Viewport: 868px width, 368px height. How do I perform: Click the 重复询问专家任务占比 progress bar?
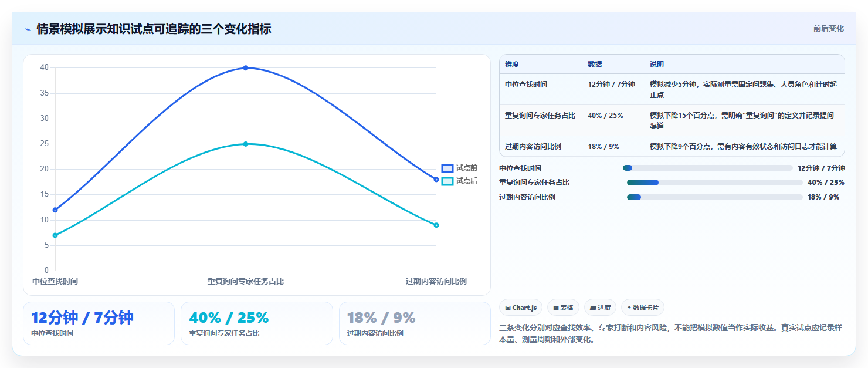click(714, 183)
